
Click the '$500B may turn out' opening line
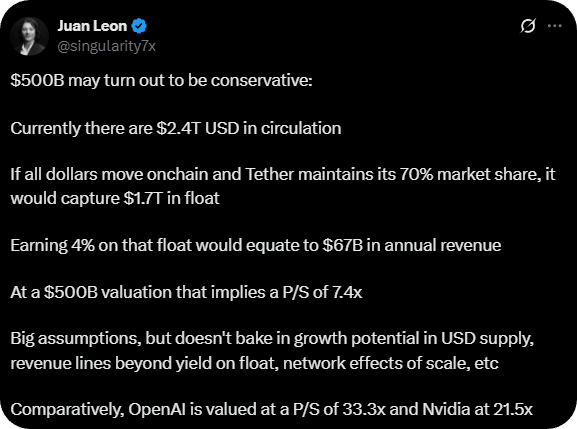point(161,81)
